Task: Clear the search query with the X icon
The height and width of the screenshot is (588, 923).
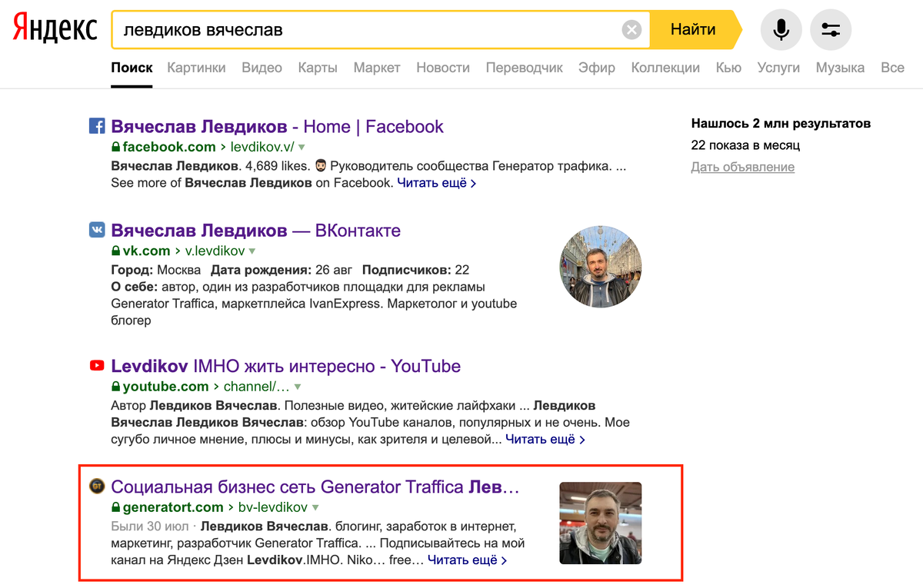Action: (x=632, y=29)
